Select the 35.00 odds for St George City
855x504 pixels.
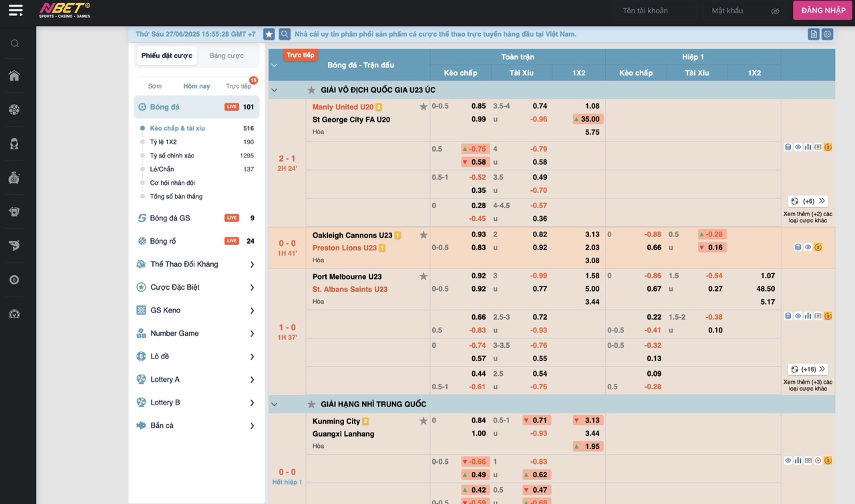click(588, 119)
